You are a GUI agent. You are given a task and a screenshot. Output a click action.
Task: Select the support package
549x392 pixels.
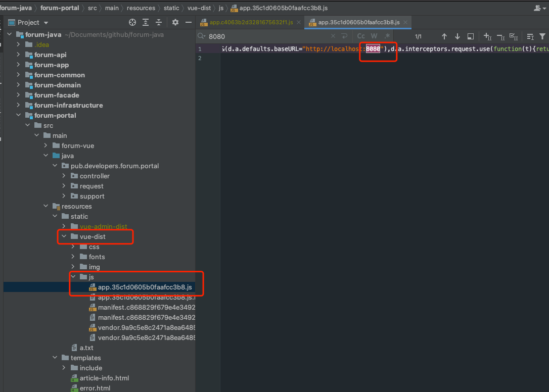[92, 197]
